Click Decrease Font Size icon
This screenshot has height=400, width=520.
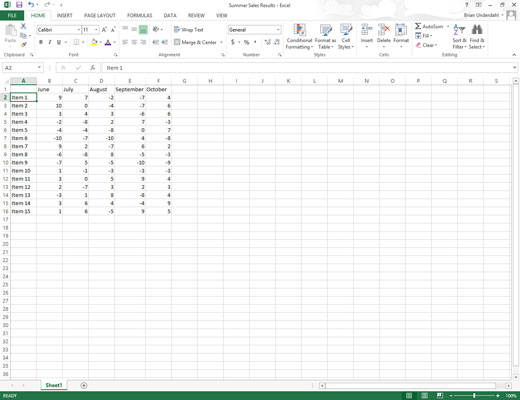tap(113, 30)
